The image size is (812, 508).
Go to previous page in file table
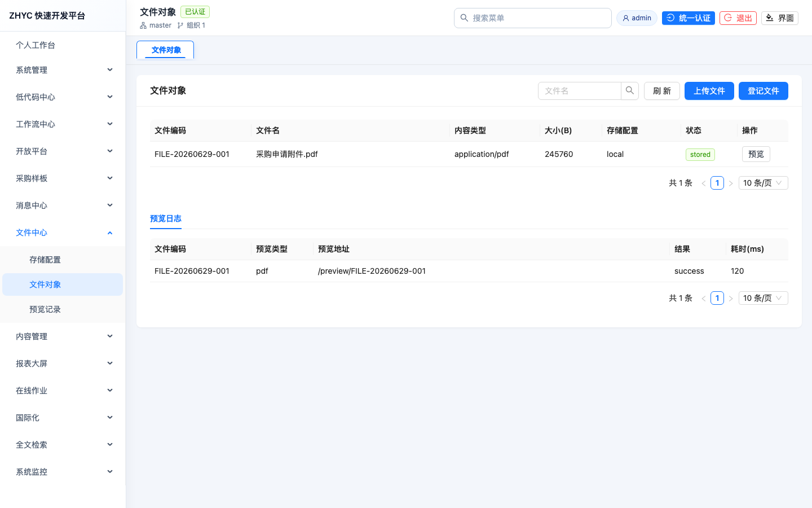(704, 183)
